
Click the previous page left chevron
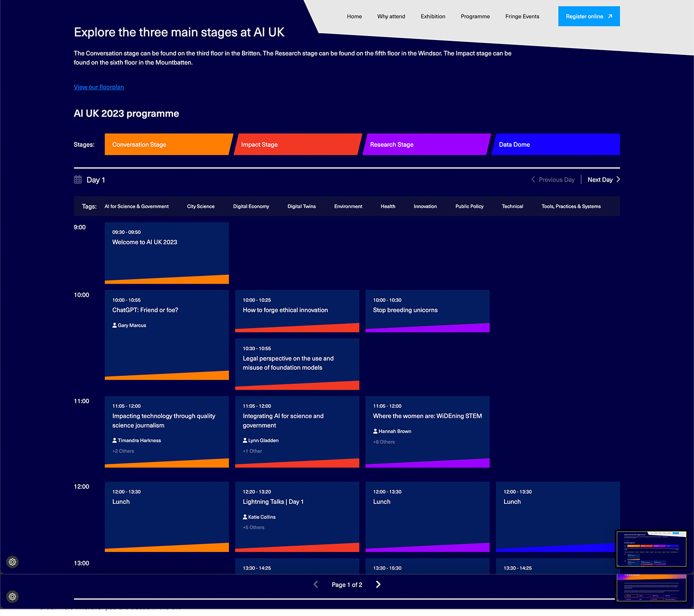316,585
